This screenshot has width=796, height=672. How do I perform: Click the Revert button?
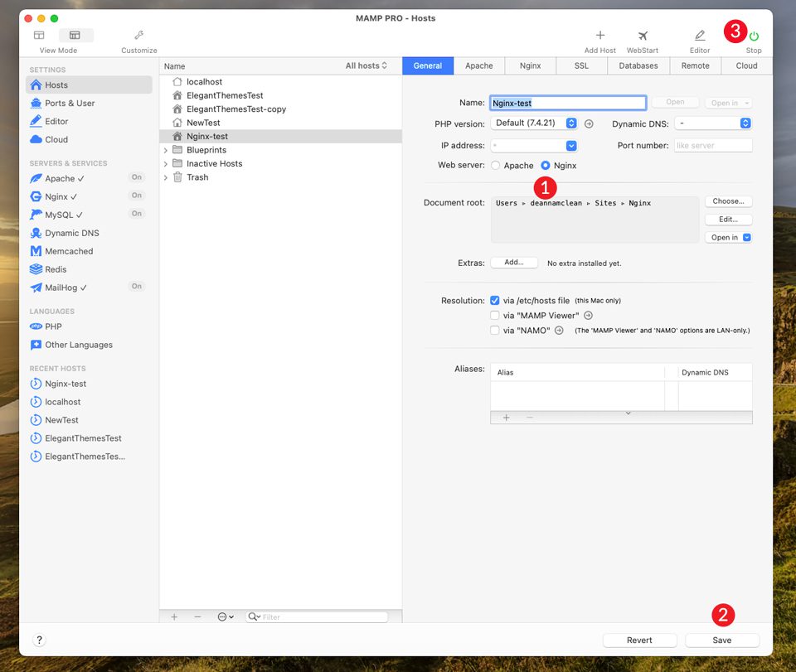[639, 640]
